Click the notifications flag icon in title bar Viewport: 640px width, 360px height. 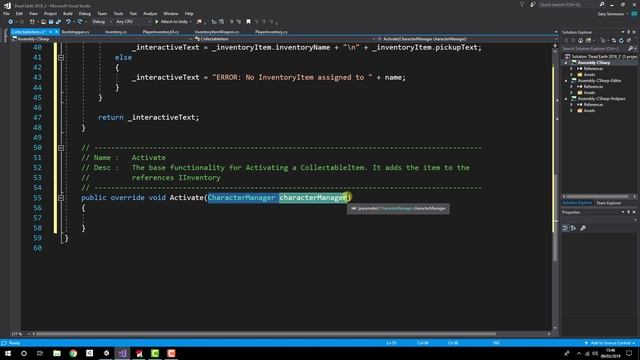522,4
